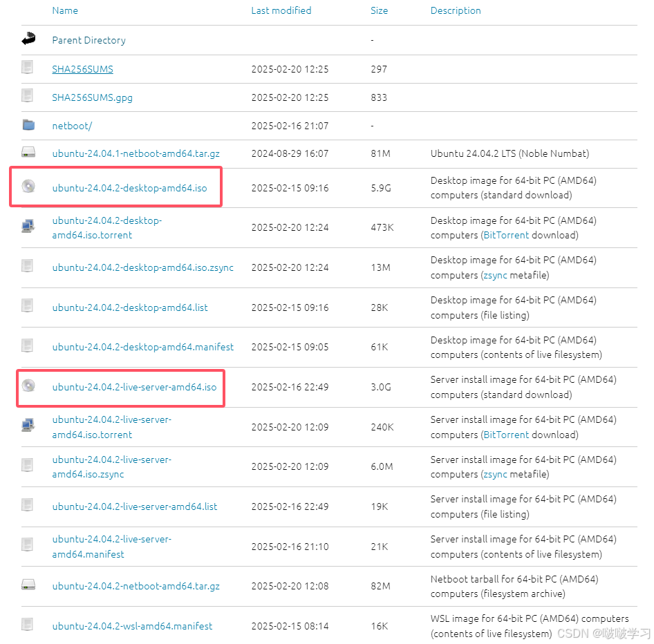This screenshot has height=644, width=654.
Task: Sort the listing by Description column
Action: coord(456,10)
